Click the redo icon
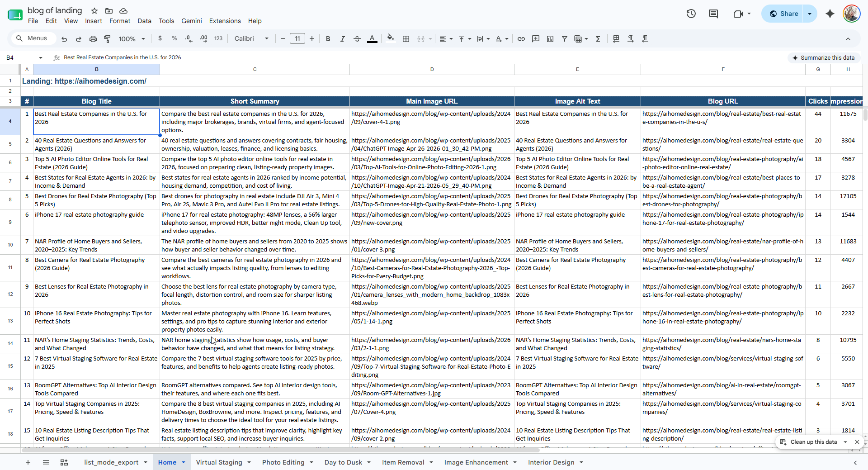Screen dimensions: 868x470 pyautogui.click(x=79, y=39)
